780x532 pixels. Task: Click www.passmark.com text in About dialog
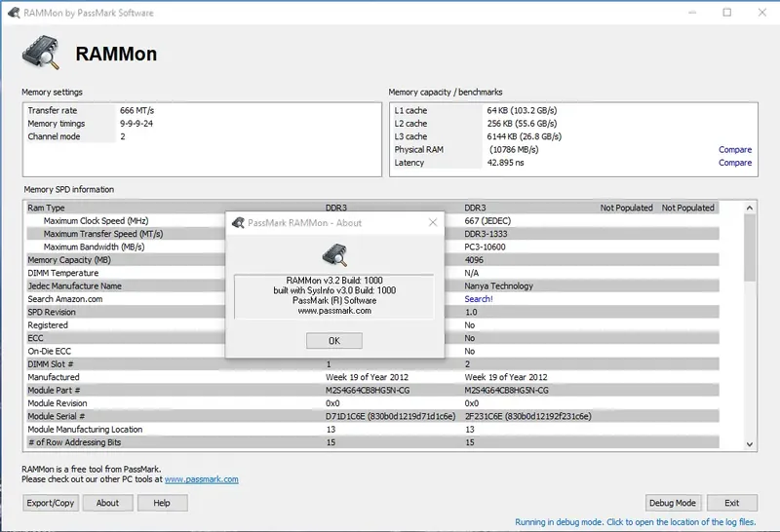tap(334, 311)
